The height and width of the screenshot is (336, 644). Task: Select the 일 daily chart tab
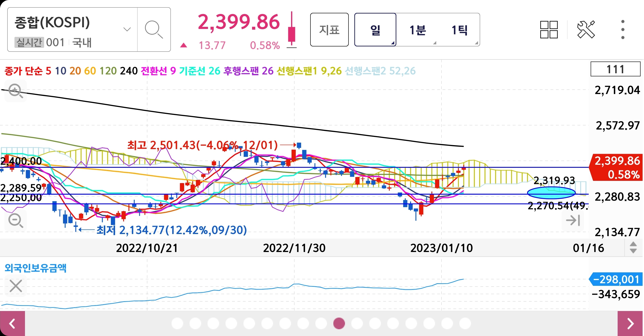click(x=375, y=30)
